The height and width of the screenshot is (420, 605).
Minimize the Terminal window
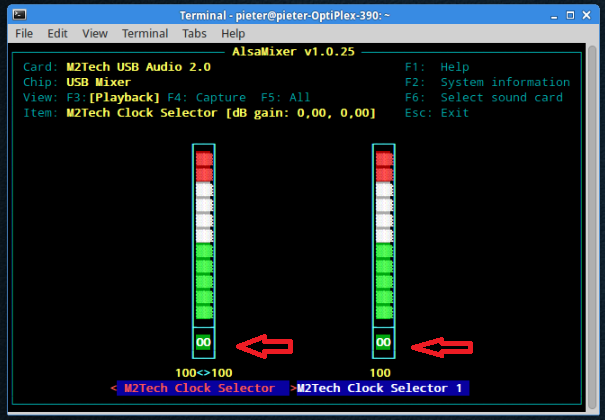pos(554,16)
